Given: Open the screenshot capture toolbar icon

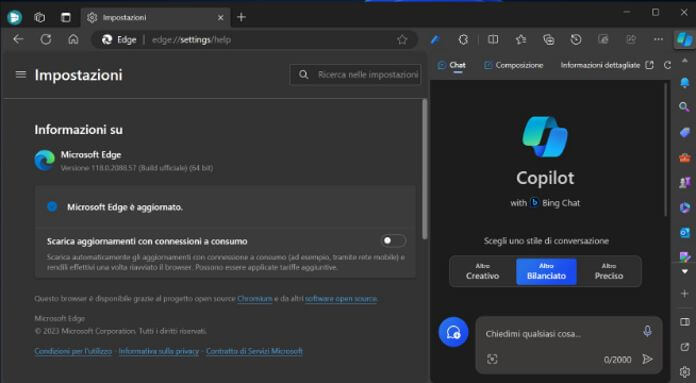Looking at the screenshot, I should (603, 40).
